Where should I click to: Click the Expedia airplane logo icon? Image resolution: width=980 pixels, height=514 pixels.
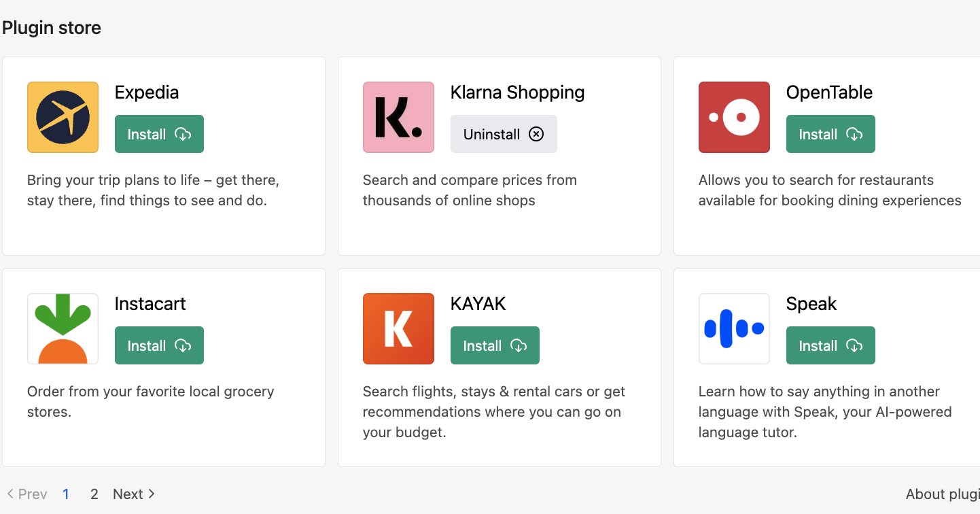(63, 117)
